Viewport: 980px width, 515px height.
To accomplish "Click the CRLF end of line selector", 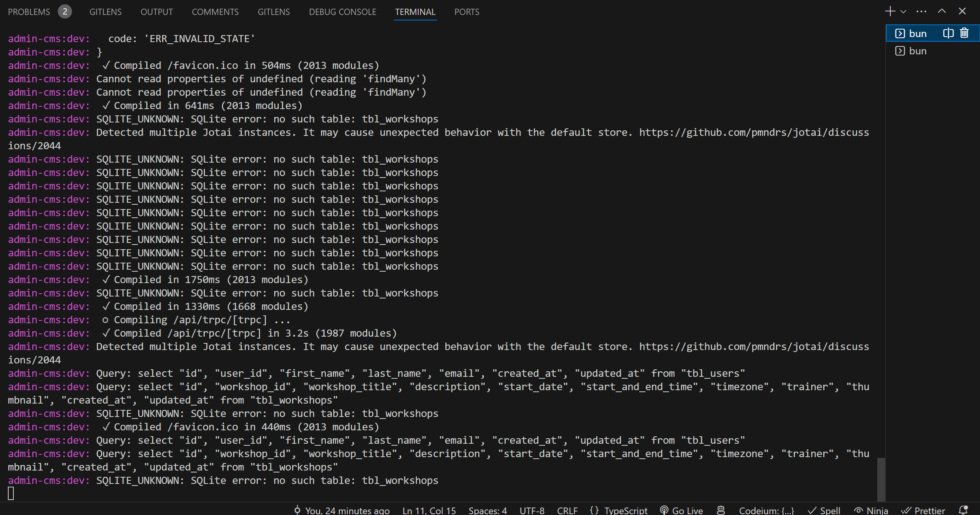I will [567, 510].
